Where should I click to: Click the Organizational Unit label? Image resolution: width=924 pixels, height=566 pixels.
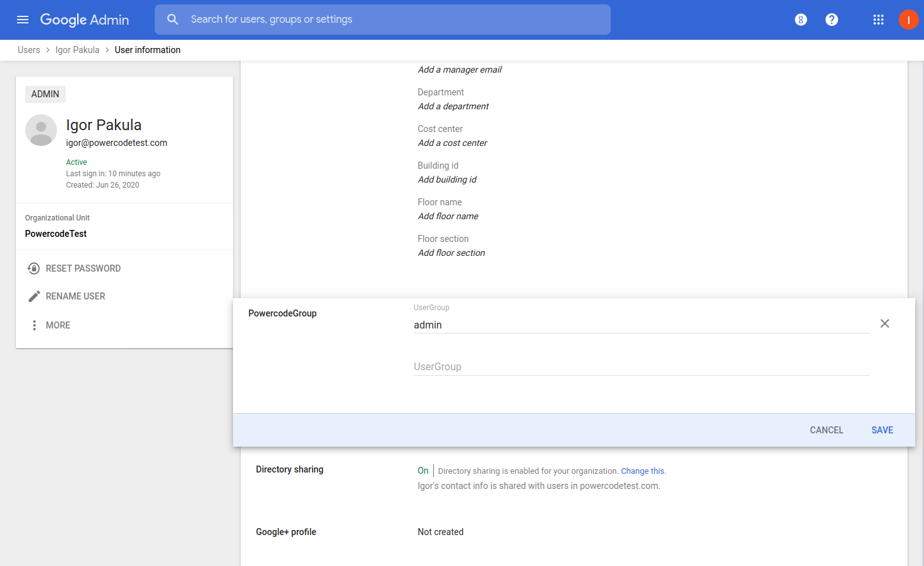click(57, 218)
